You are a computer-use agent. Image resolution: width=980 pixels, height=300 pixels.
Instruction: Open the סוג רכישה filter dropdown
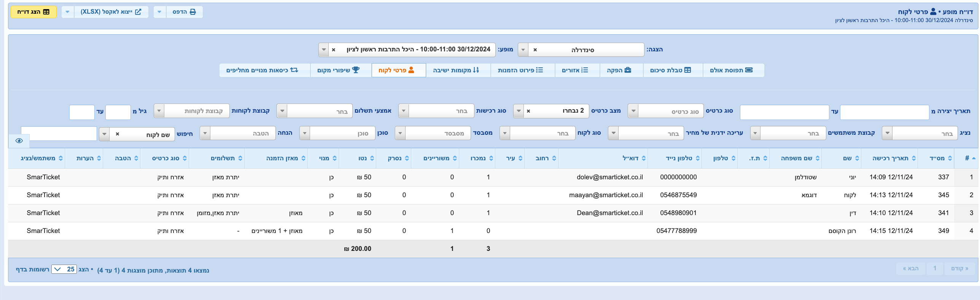(436, 111)
